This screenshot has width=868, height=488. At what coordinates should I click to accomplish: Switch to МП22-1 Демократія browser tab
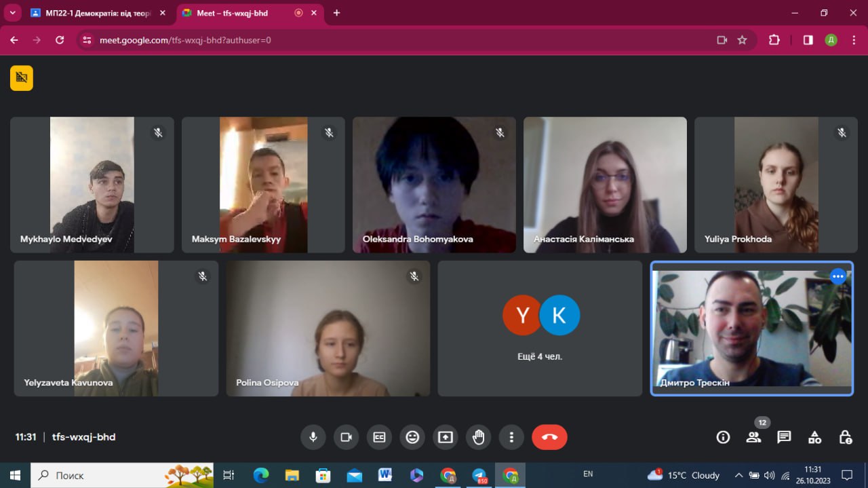pos(98,13)
